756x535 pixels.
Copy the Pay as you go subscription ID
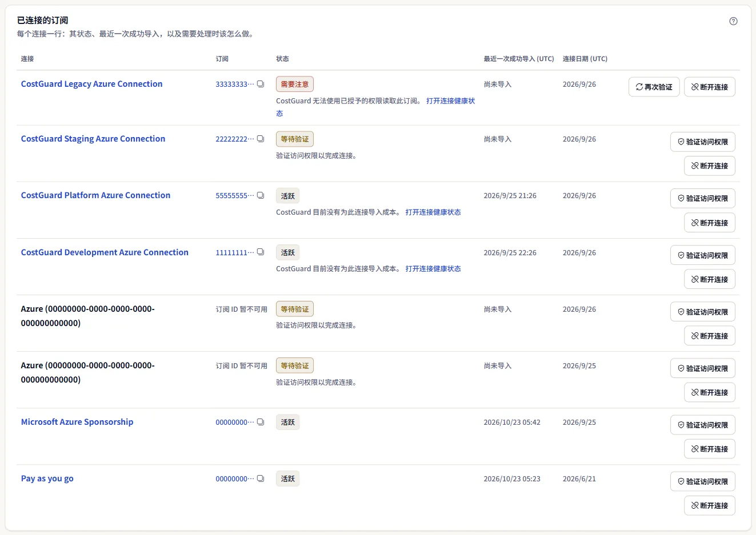261,478
